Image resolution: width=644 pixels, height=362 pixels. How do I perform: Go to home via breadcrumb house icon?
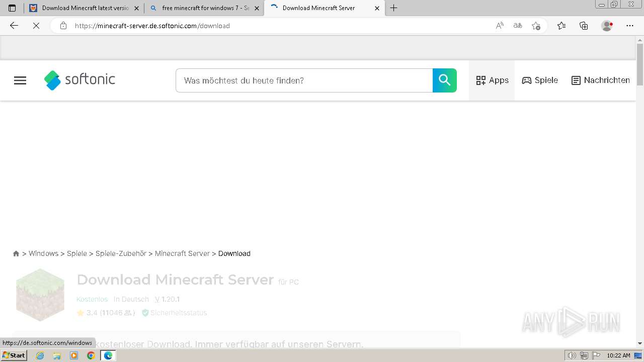[16, 253]
